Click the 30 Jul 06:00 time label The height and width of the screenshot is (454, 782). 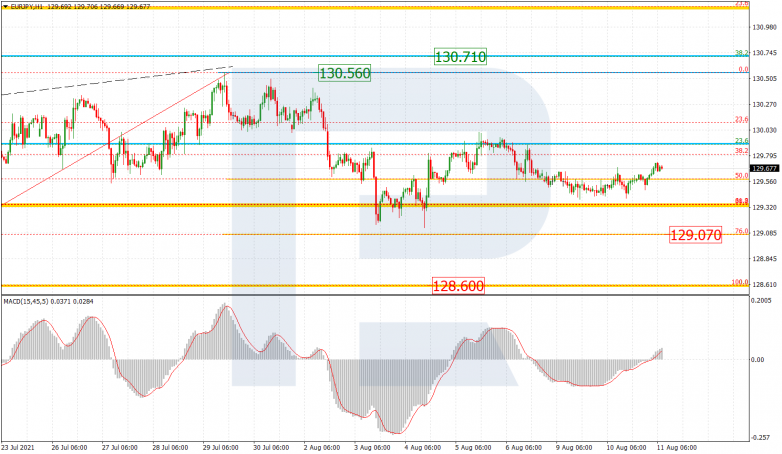(x=271, y=448)
